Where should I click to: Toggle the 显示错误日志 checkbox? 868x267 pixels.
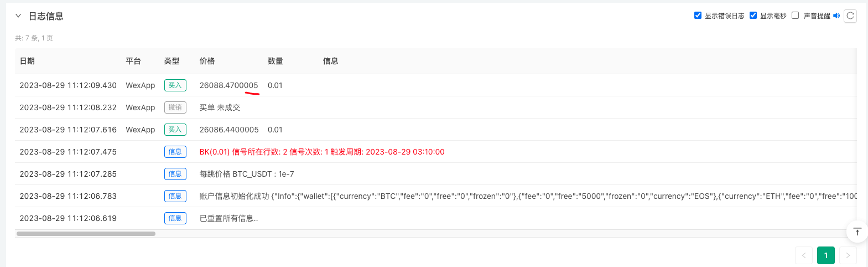(698, 16)
